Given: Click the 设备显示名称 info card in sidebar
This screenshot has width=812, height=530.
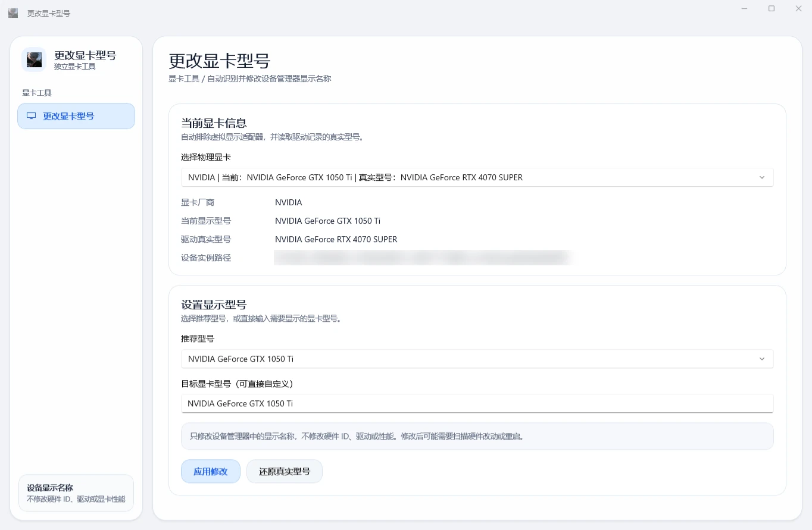Looking at the screenshot, I should (x=76, y=493).
